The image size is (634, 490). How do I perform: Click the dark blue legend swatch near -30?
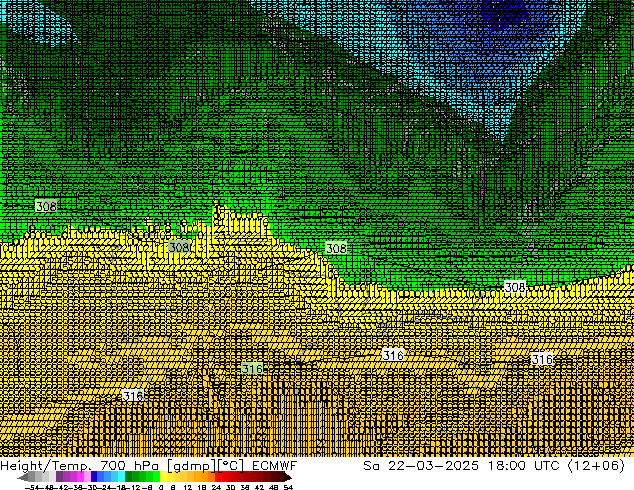(94, 476)
